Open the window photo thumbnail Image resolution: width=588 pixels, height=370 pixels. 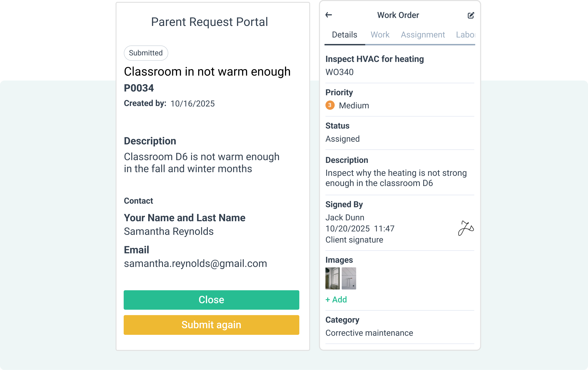[x=332, y=278]
